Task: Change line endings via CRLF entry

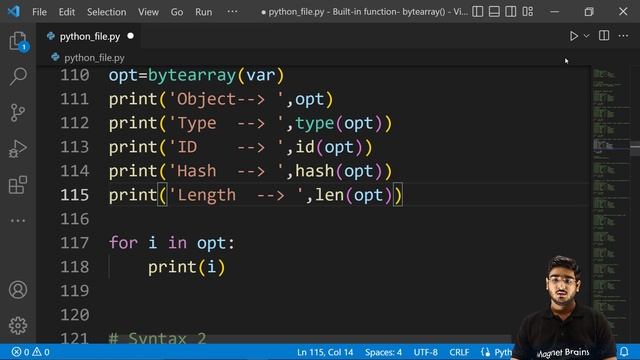Action: point(459,352)
